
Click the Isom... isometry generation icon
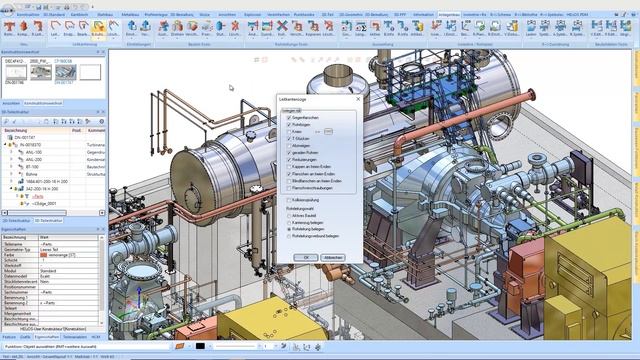point(436,27)
